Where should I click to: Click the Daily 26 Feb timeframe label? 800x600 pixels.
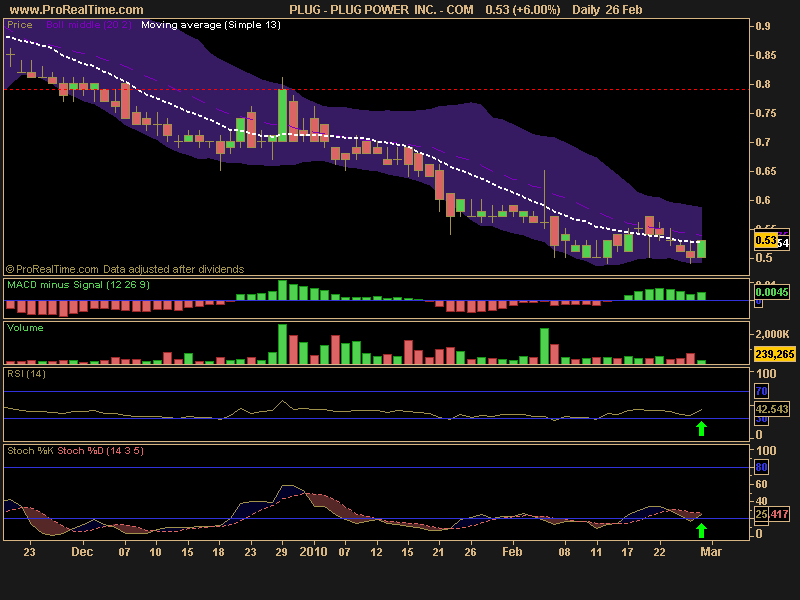(x=607, y=10)
